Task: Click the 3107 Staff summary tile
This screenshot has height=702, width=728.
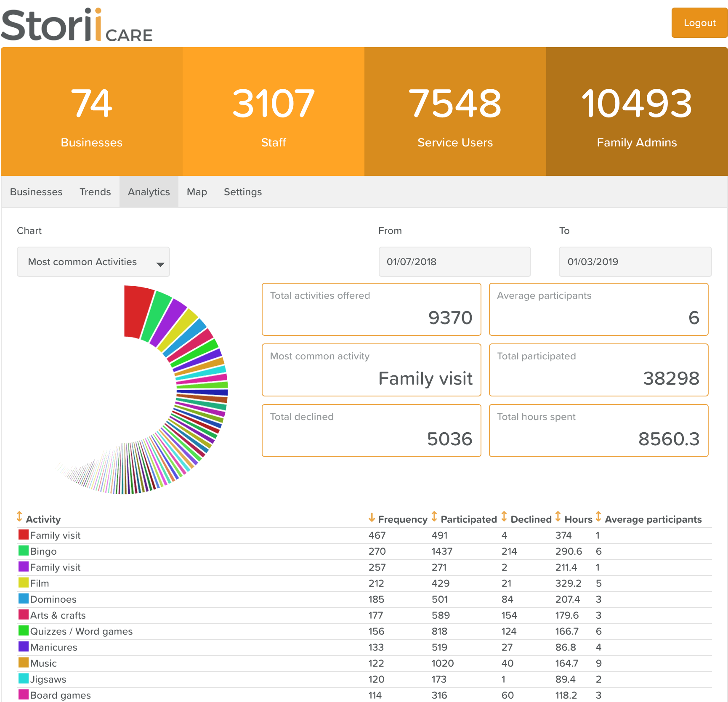Action: pos(274,112)
